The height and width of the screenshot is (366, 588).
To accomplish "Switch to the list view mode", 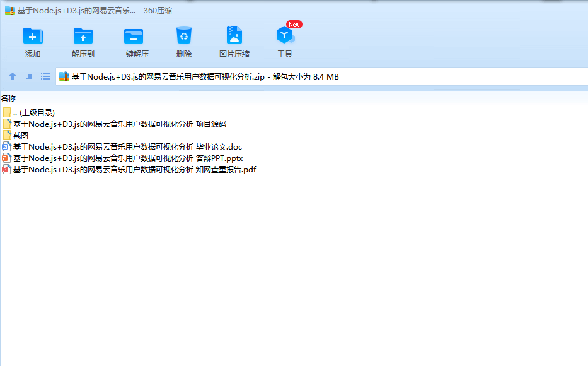I will click(x=45, y=76).
